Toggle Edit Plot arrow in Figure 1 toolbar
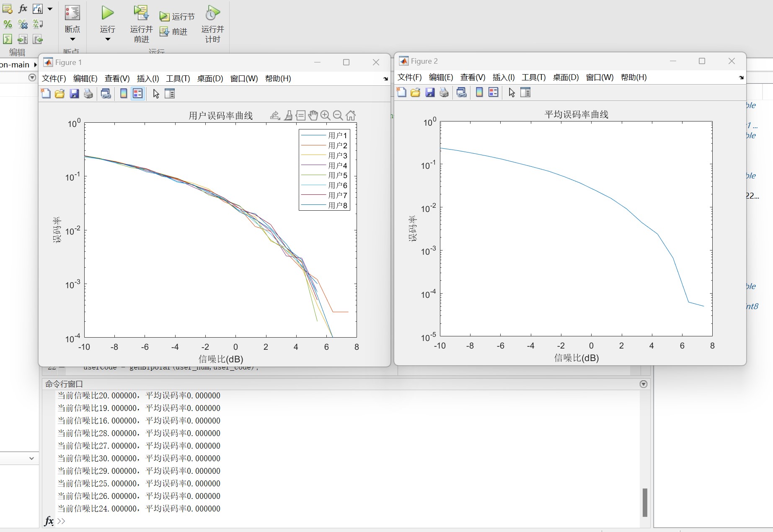This screenshot has width=773, height=532. click(x=156, y=93)
